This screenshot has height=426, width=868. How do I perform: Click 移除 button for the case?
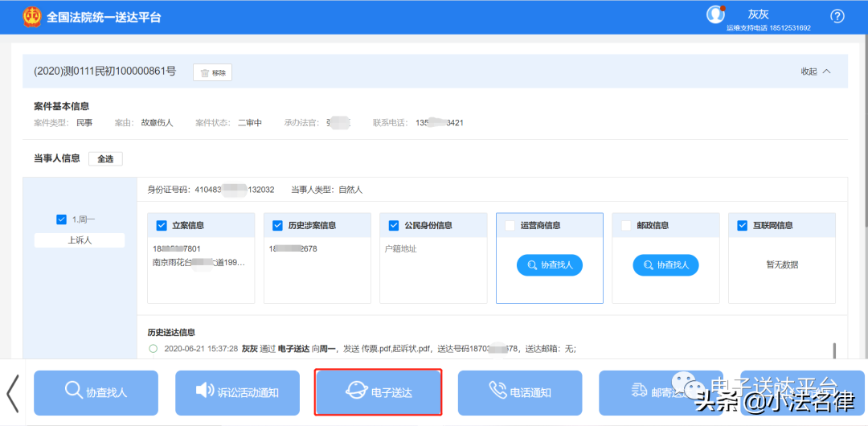212,72
